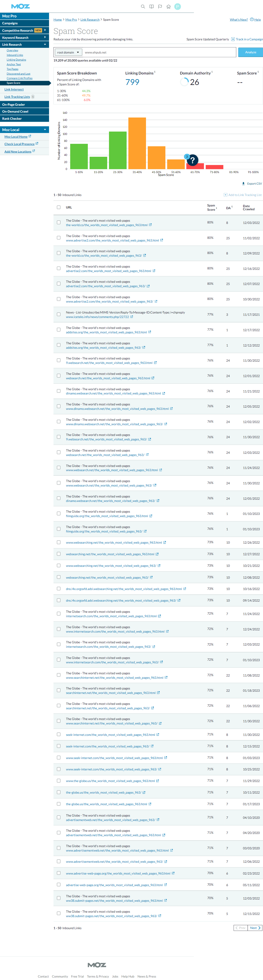
Task: Open the search magnifier icon in header
Action: pyautogui.click(x=143, y=6)
